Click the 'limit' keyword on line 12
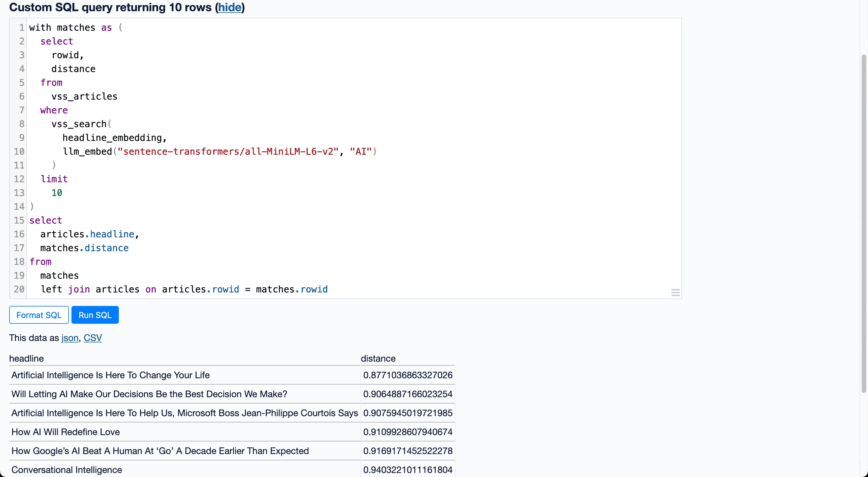 (x=54, y=179)
